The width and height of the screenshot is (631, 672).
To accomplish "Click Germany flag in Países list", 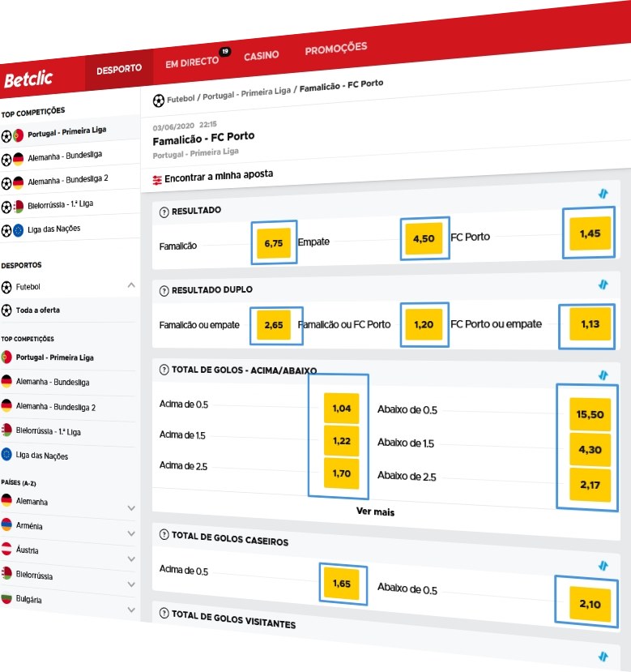I will pyautogui.click(x=6, y=499).
